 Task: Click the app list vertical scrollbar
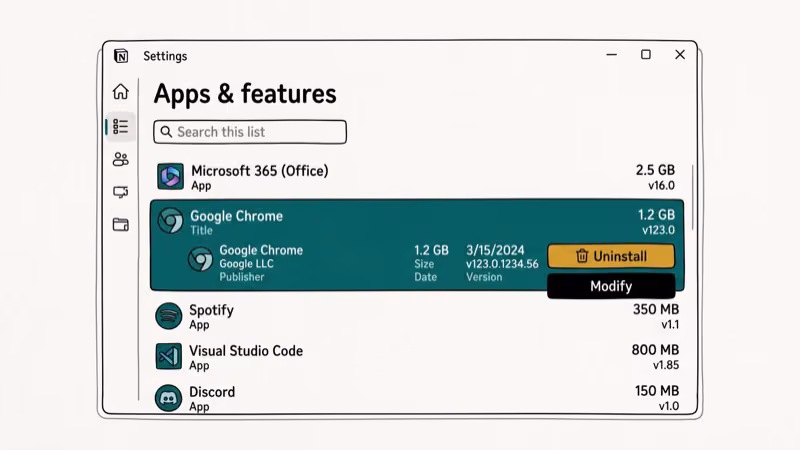pos(692,197)
